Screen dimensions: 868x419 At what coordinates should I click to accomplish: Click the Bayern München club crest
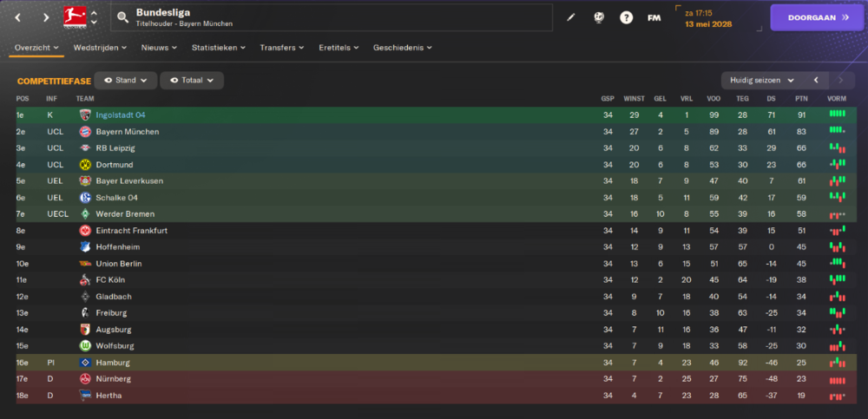pos(85,132)
